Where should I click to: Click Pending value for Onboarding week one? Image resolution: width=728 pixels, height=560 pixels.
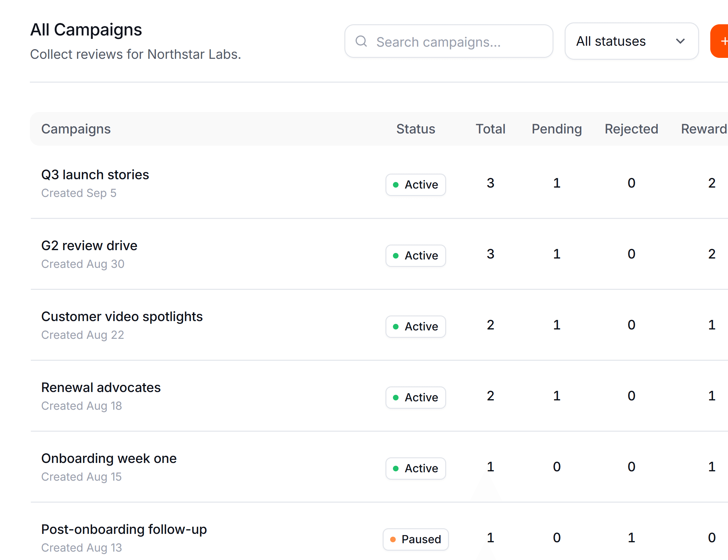pyautogui.click(x=557, y=467)
